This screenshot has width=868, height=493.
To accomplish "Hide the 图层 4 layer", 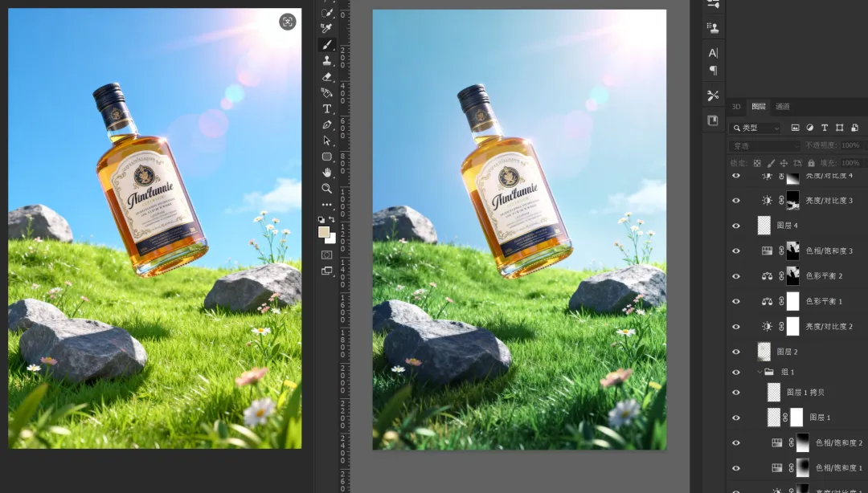I will pyautogui.click(x=736, y=226).
